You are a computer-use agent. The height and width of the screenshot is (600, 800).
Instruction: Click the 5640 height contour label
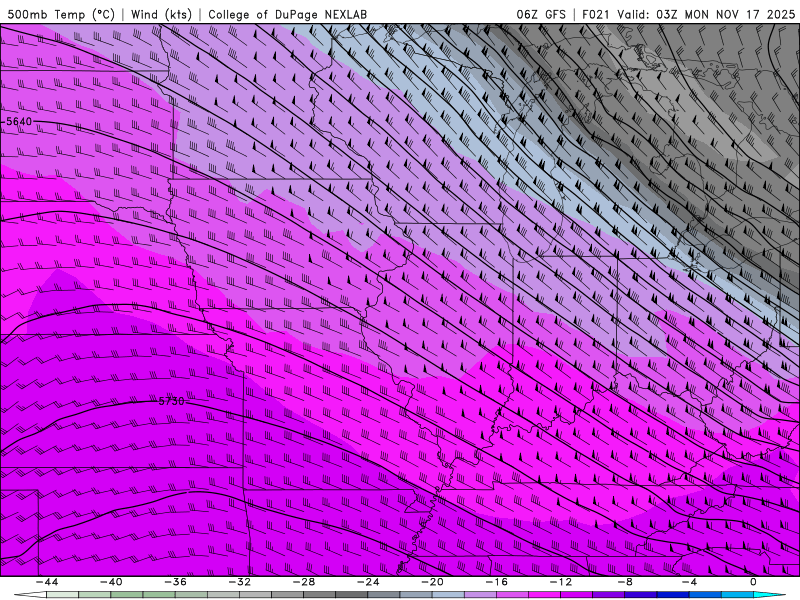tap(19, 121)
